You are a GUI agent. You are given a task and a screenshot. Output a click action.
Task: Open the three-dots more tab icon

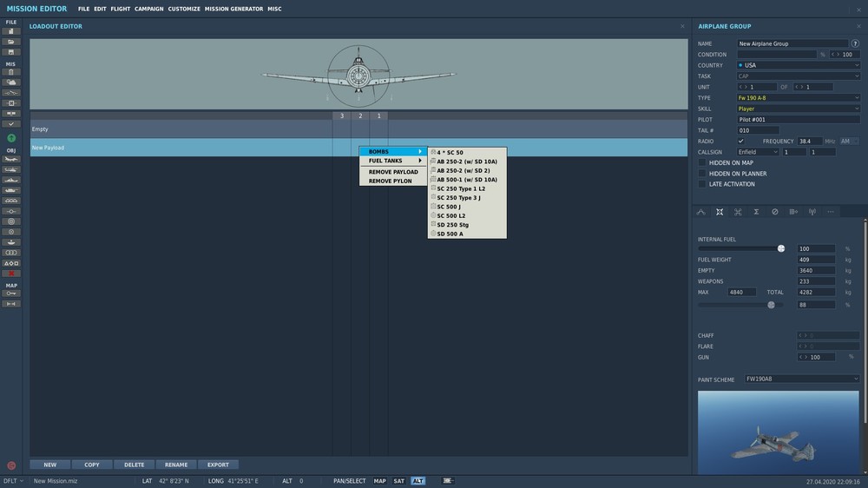point(831,212)
